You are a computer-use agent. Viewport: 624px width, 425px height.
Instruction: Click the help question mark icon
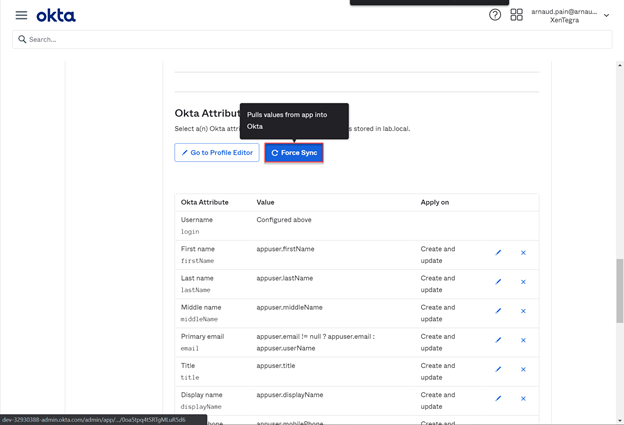pyautogui.click(x=495, y=15)
